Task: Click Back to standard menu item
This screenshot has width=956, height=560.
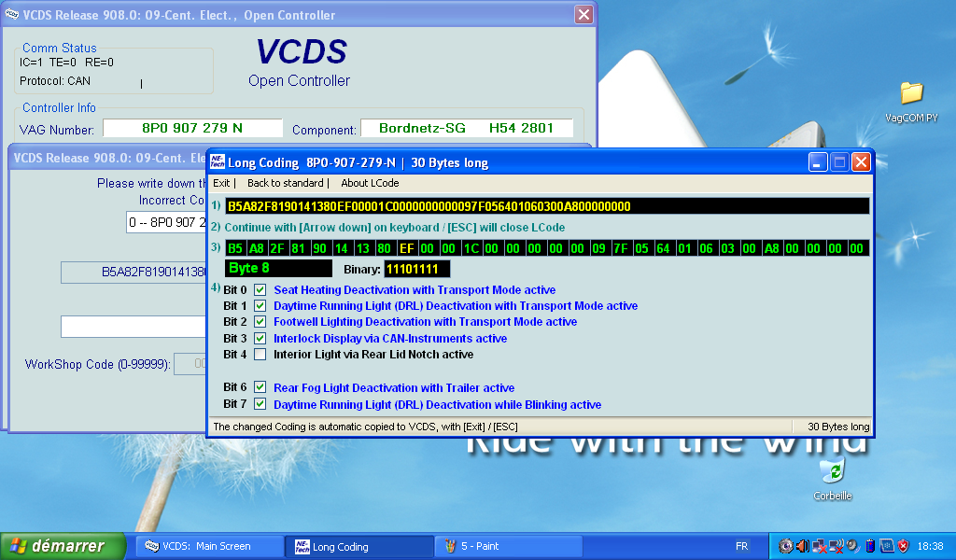Action: (x=286, y=183)
